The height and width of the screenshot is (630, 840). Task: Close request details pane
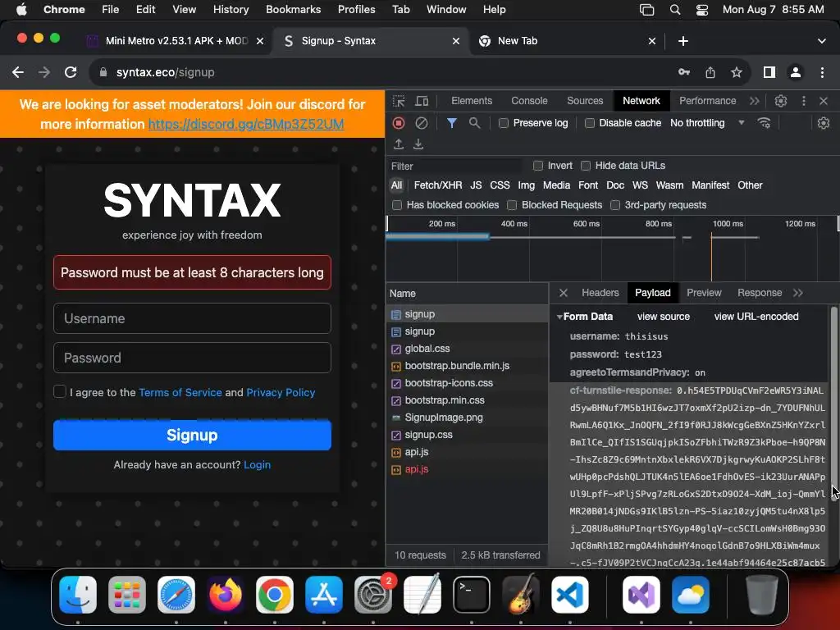(x=563, y=293)
